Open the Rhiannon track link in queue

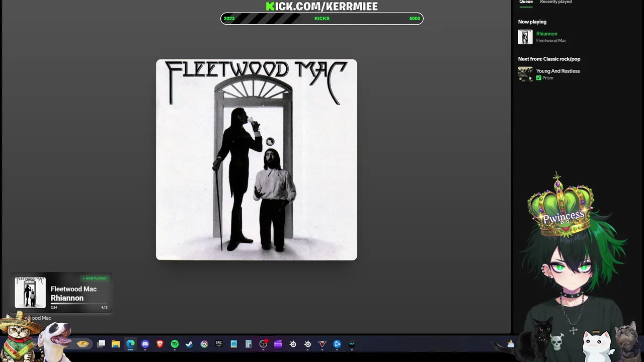tap(546, 34)
